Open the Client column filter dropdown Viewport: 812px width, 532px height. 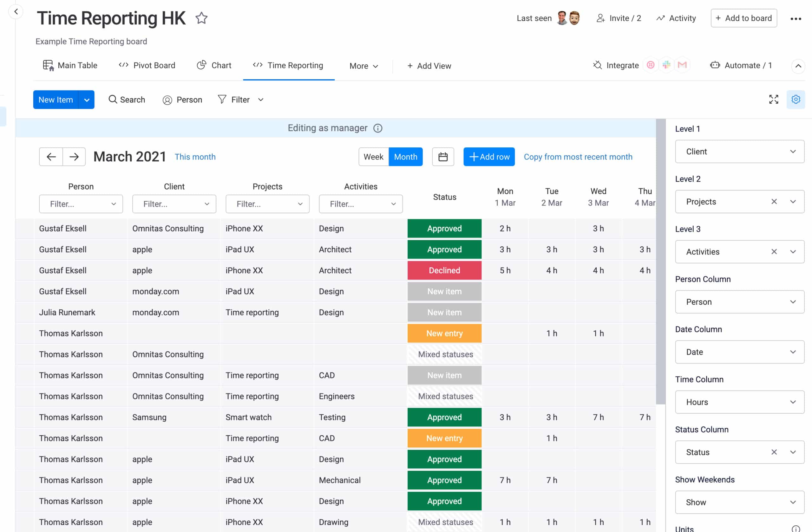(174, 204)
